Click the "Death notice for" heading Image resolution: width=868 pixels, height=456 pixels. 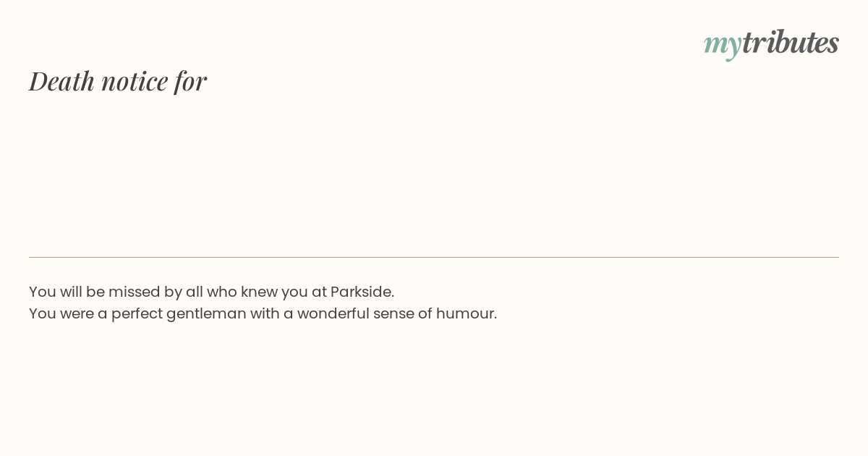(x=118, y=81)
